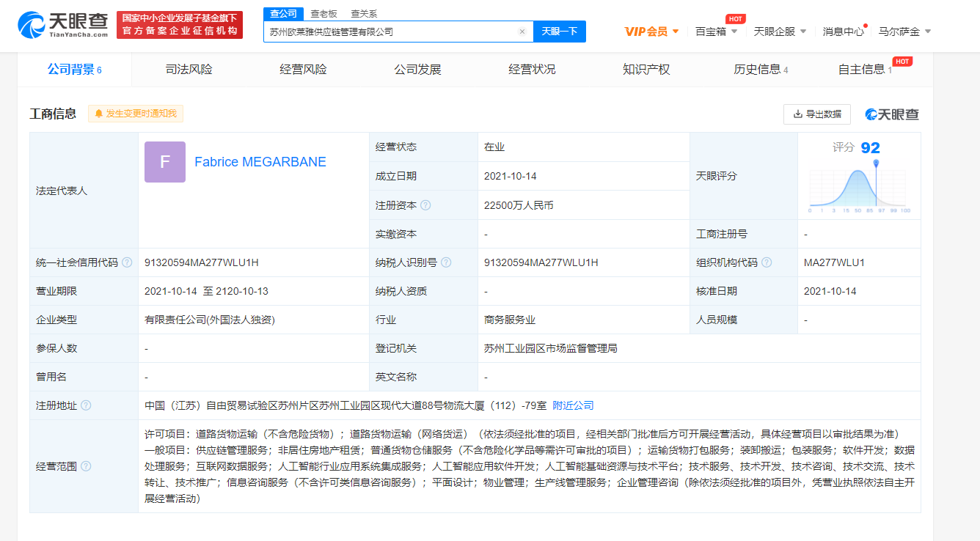The image size is (980, 541).
Task: Clear search box with the X icon
Action: 522,32
